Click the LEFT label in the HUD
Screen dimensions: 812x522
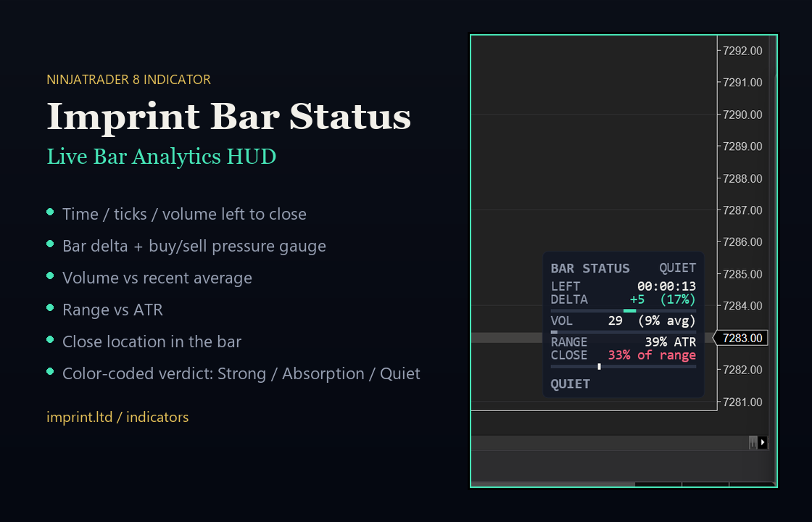(x=565, y=286)
